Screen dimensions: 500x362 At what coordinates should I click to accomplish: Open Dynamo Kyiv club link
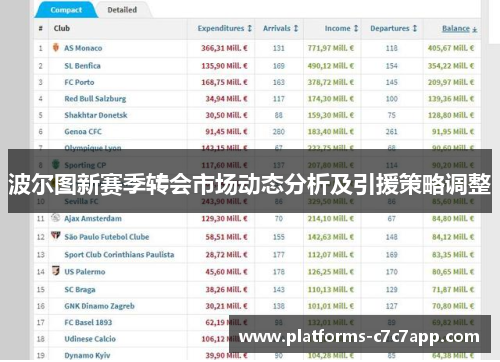[x=87, y=355]
